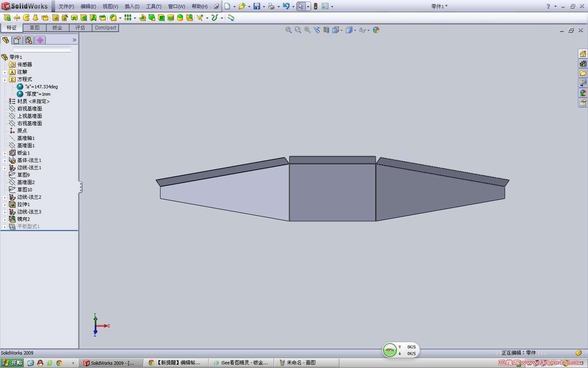Viewport: 588px width, 368px height.
Task: Click the Rebuild traffic light icon
Action: 316,6
